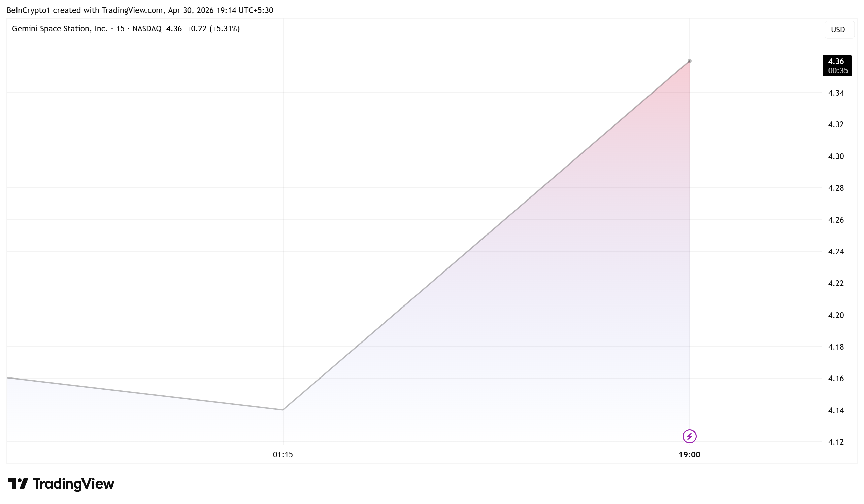This screenshot has width=864, height=504.
Task: Click the +0.22 (+5.31%) change value
Action: (213, 29)
